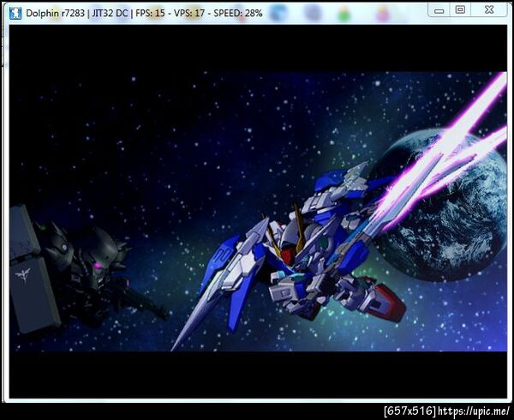
Task: Click the Dolphin r7283 title bar text
Action: [x=144, y=14]
